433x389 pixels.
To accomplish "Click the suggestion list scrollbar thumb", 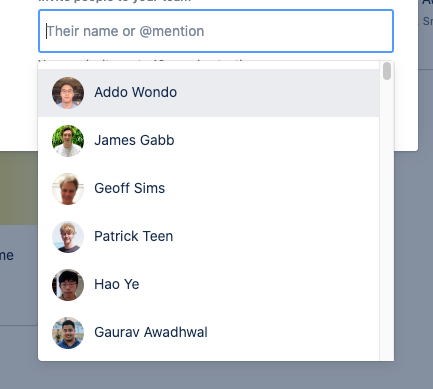I will click(x=387, y=71).
